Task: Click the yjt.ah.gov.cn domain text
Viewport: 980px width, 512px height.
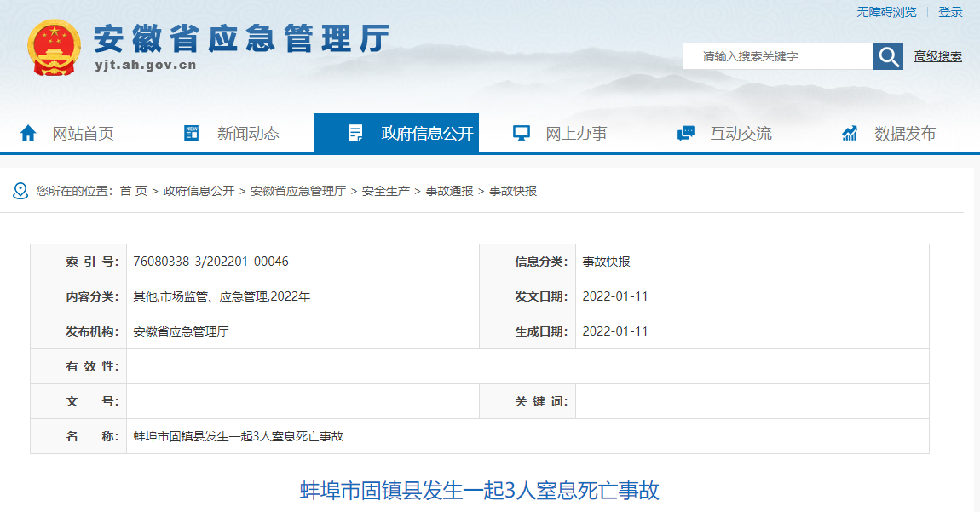Action: coord(146,65)
